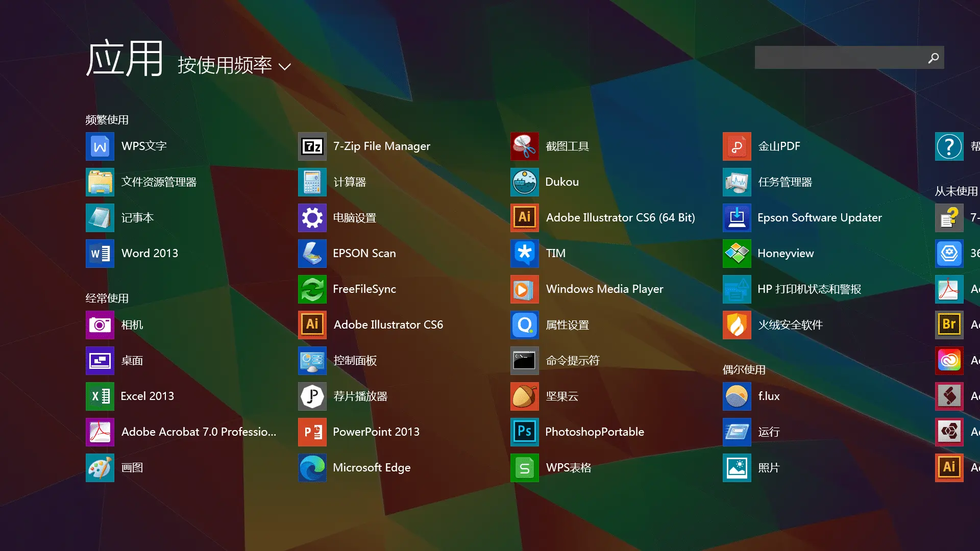This screenshot has width=980, height=551.
Task: Launch 7-Zip File Manager icon
Action: [312, 146]
